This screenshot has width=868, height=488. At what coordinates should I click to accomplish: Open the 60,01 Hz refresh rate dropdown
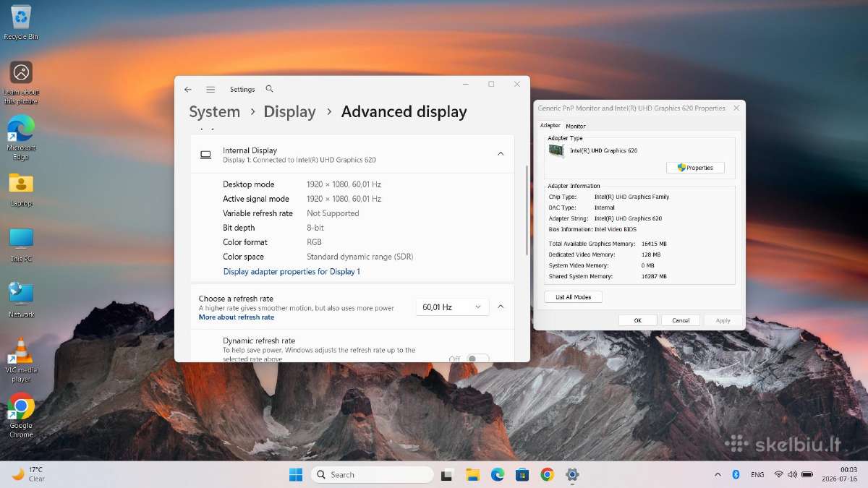[x=452, y=307]
